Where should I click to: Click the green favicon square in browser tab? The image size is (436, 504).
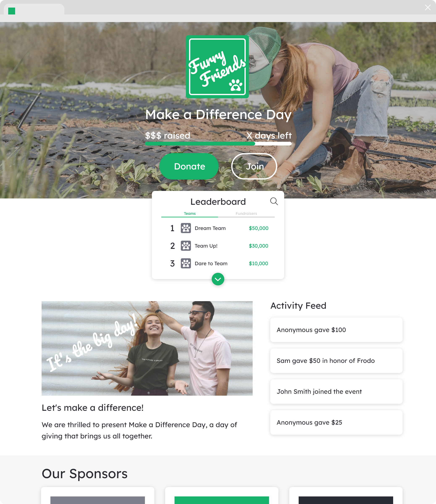click(x=12, y=11)
